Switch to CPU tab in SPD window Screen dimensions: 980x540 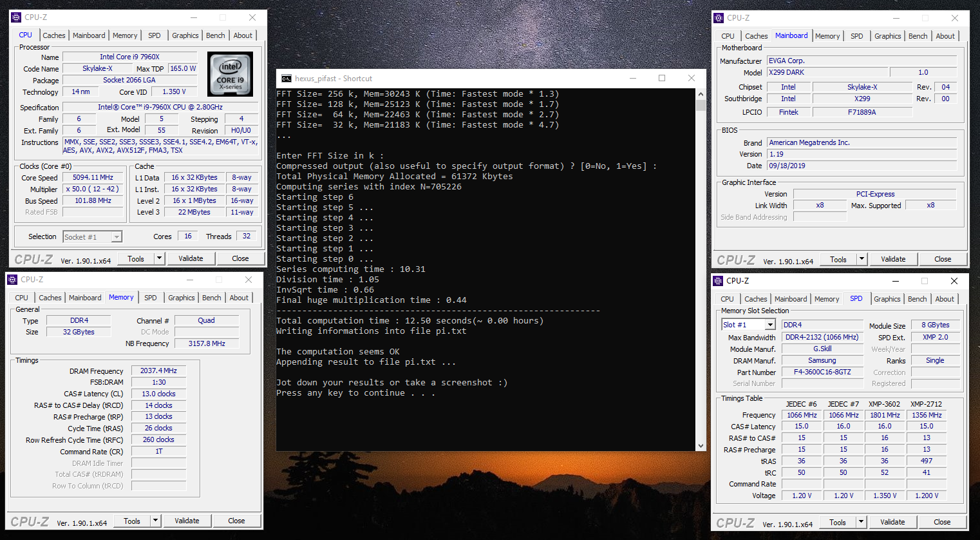pyautogui.click(x=727, y=299)
